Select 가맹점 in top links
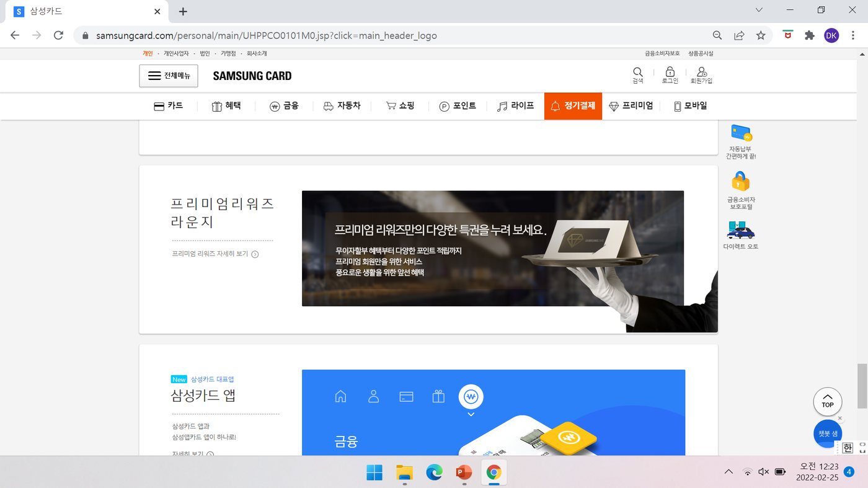This screenshot has height=488, width=868. coord(228,54)
